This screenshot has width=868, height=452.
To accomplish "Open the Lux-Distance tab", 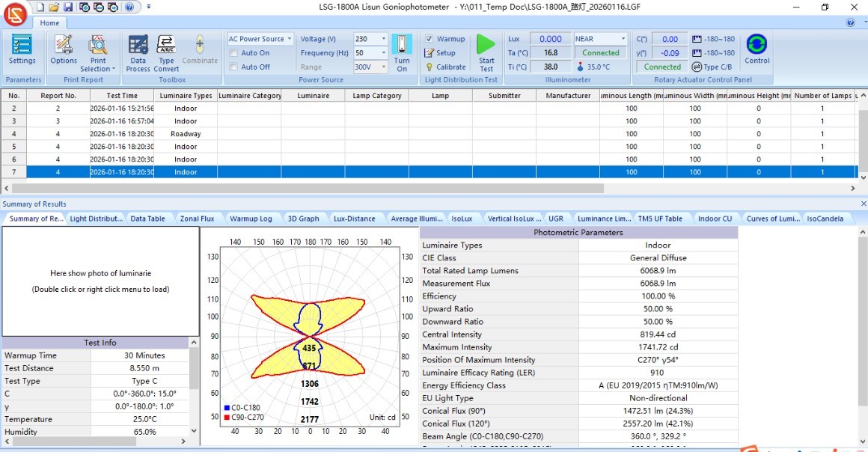I will pos(354,219).
